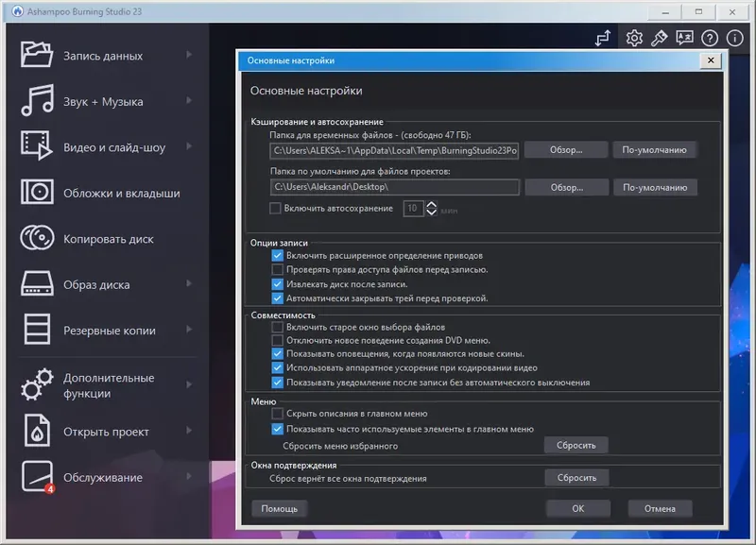The image size is (756, 545).
Task: Click the info circle icon in top toolbar
Action: tap(735, 38)
